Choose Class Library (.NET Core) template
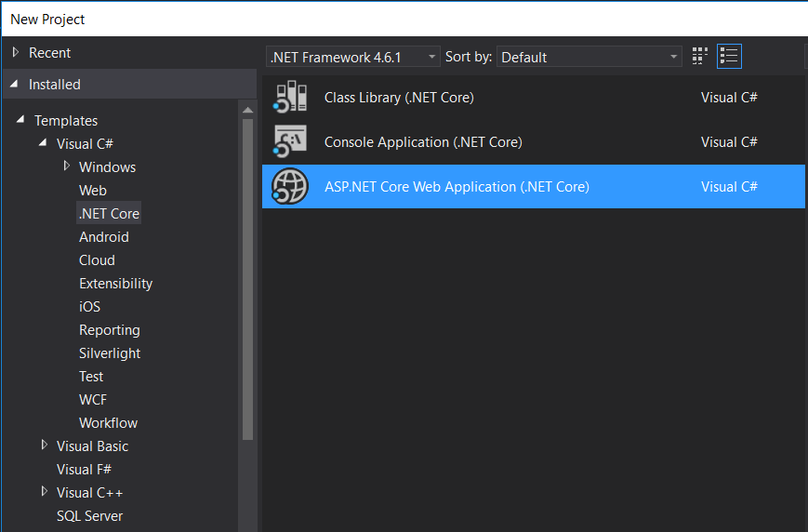 [x=534, y=98]
